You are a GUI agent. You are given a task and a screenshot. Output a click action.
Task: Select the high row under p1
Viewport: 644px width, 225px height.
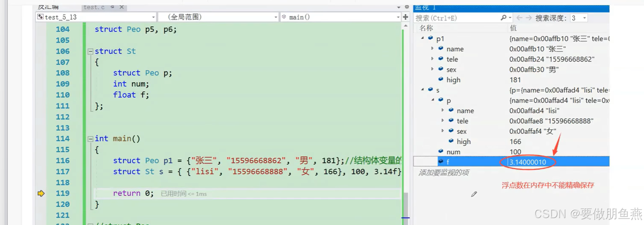coord(511,80)
